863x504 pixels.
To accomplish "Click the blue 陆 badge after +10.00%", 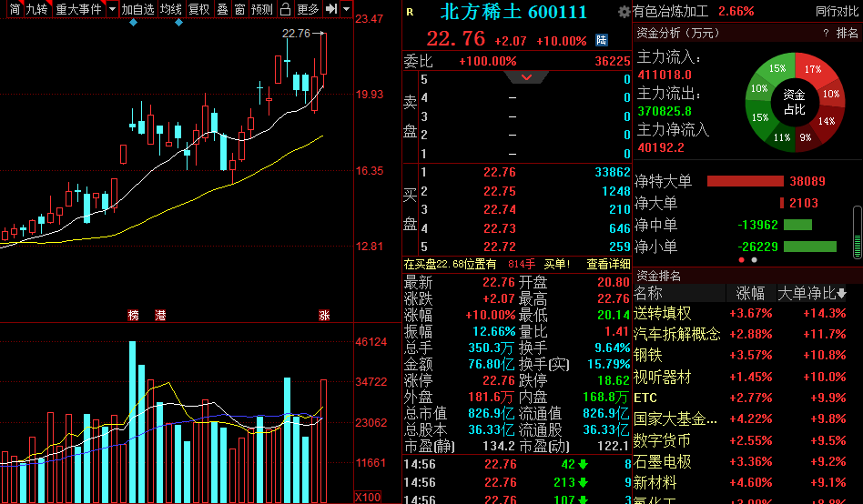I will (x=602, y=40).
